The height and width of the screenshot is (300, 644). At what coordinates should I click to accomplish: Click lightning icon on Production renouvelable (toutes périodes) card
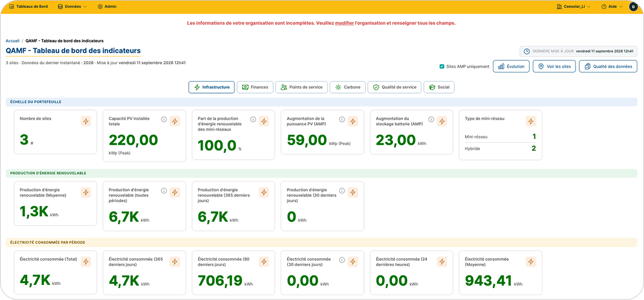tap(175, 192)
